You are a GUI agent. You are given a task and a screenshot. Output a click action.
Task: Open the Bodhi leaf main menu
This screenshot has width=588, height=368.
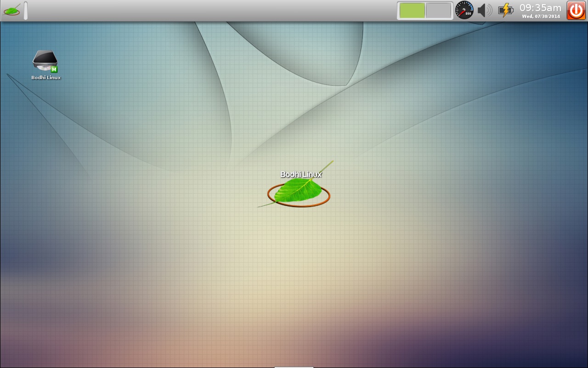[x=11, y=10]
